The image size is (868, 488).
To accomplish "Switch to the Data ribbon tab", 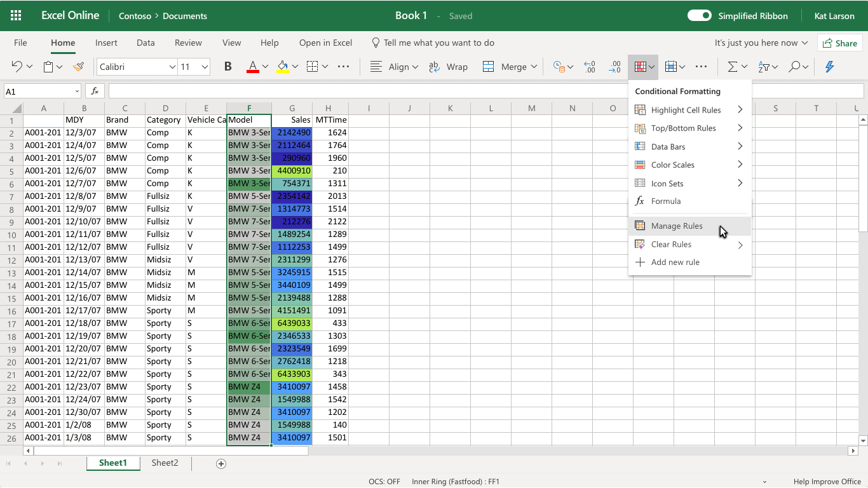I will tap(146, 43).
